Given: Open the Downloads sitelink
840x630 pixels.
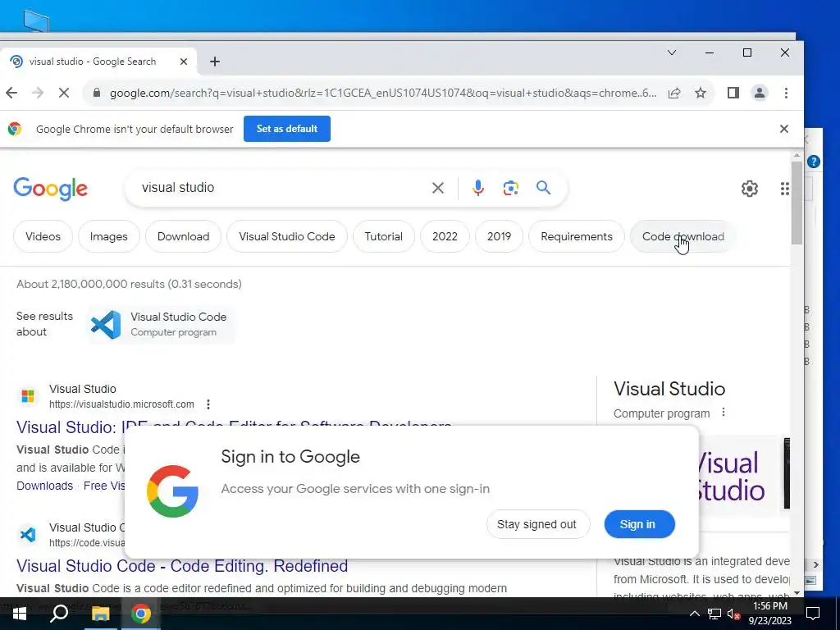Looking at the screenshot, I should coord(44,486).
